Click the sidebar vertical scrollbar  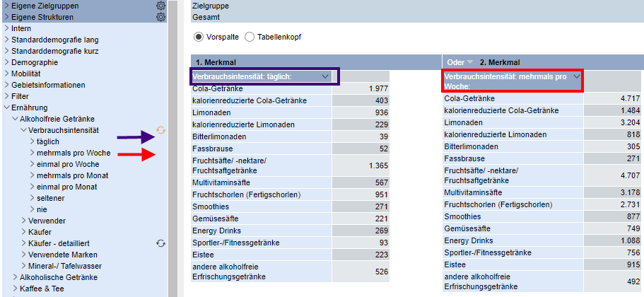click(173, 177)
